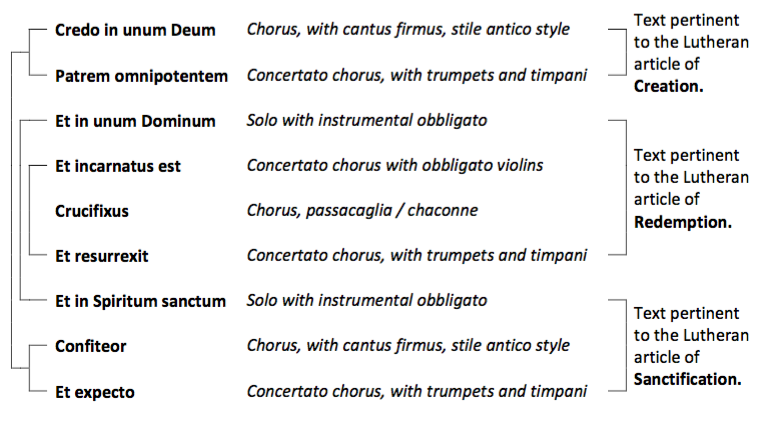
Task: Select the "Patrem omnipotentem" entry
Action: (x=141, y=76)
